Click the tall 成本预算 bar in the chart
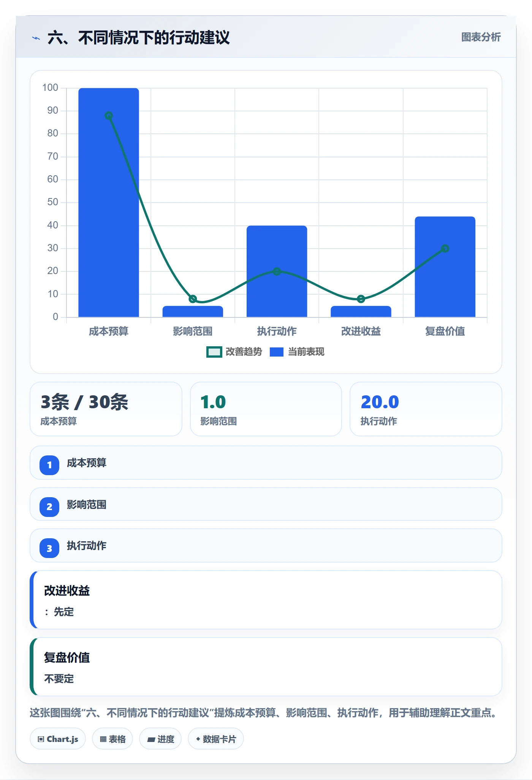This screenshot has height=780, width=532. point(109,203)
